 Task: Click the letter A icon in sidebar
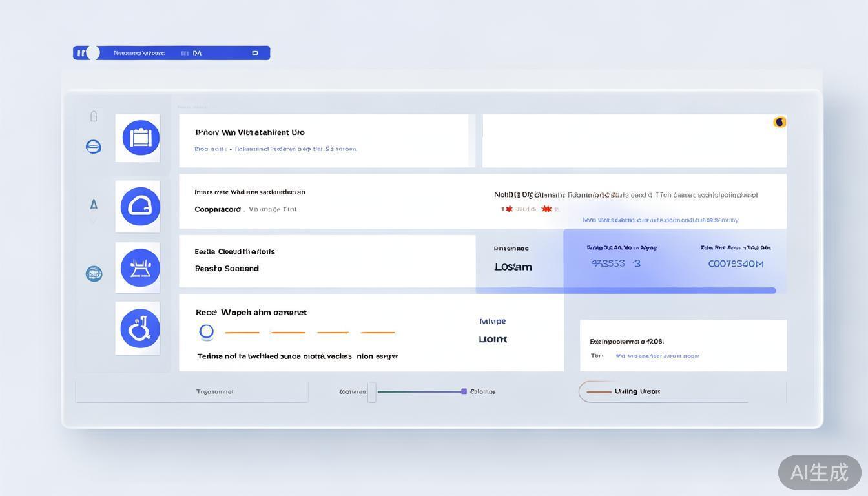tap(94, 205)
